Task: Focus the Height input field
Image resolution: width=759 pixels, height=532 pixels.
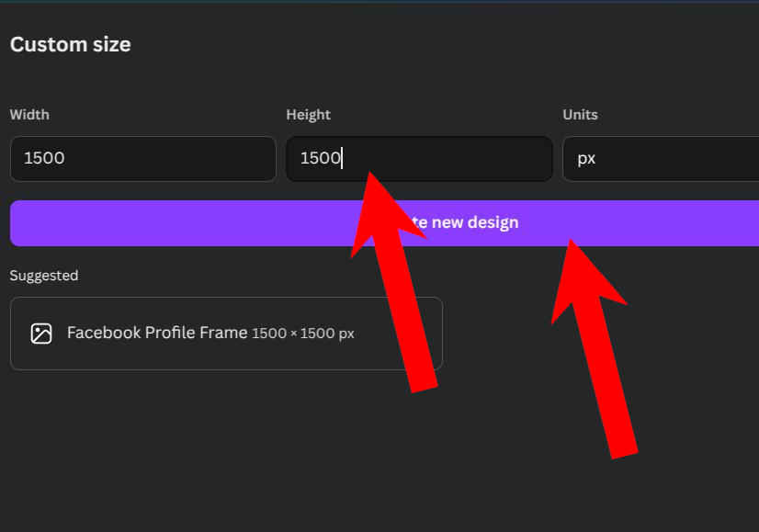Action: (419, 159)
